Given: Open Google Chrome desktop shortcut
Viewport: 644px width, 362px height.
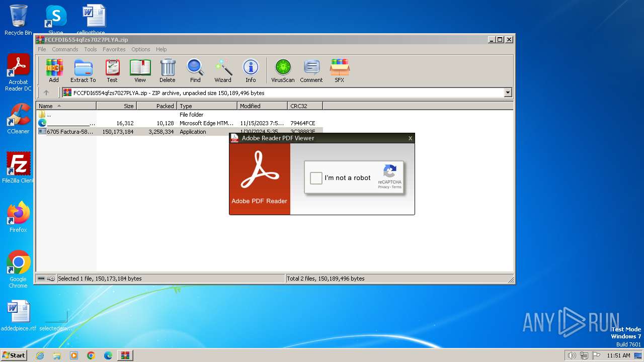Looking at the screenshot, I should 18,269.
